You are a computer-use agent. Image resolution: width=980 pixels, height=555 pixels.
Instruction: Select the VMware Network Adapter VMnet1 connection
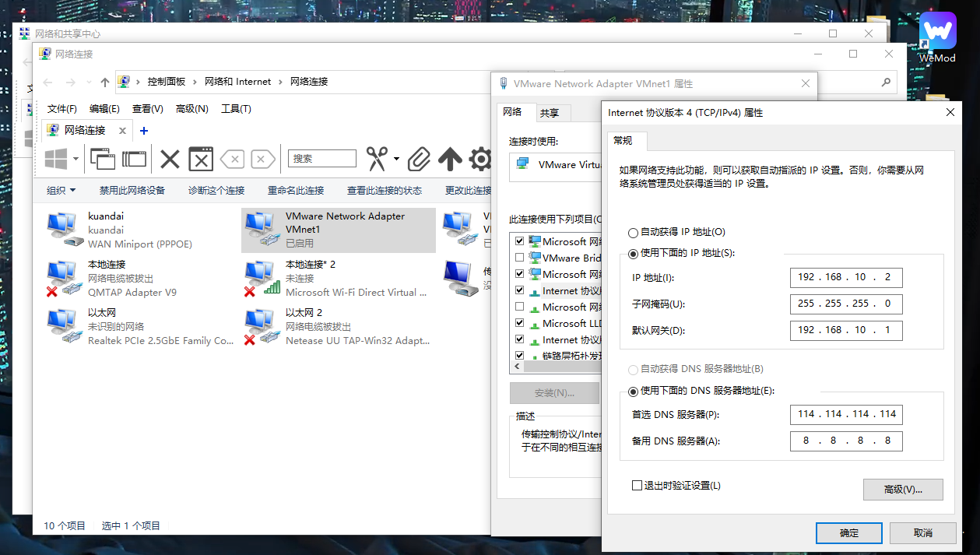pos(339,230)
